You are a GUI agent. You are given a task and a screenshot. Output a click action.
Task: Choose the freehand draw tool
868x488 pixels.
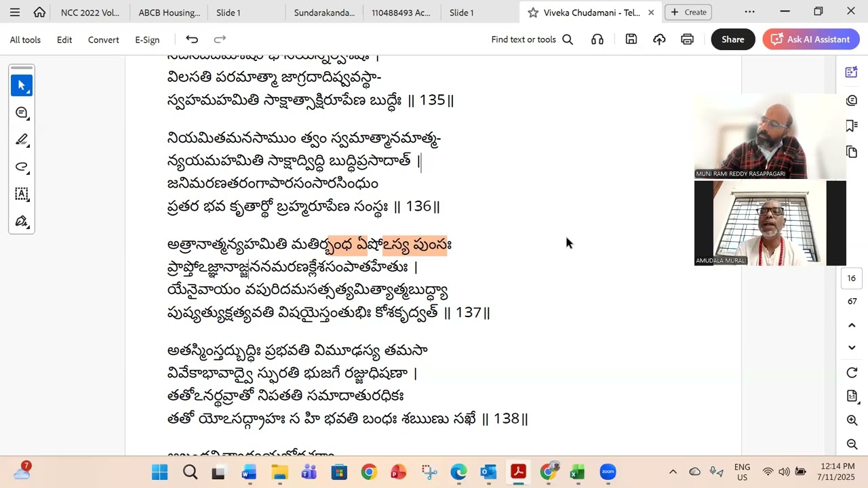[x=22, y=167]
